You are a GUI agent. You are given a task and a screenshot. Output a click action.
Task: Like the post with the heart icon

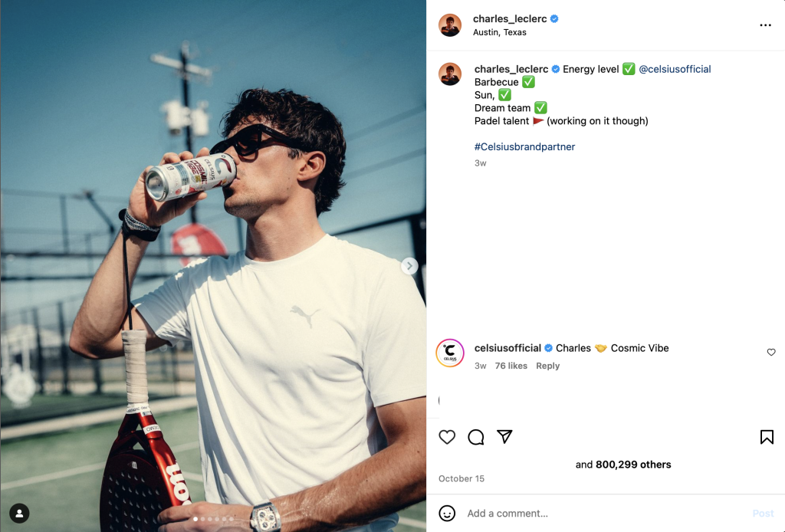447,437
